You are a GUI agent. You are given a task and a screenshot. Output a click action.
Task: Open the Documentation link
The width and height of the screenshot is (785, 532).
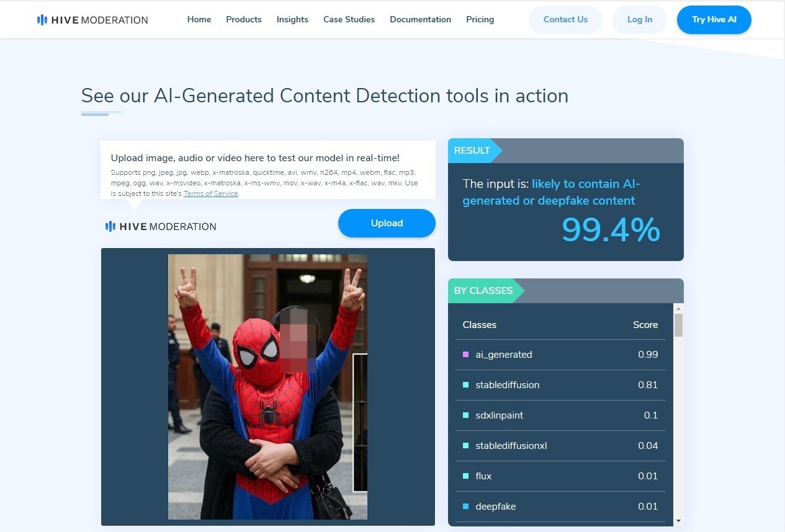(420, 19)
